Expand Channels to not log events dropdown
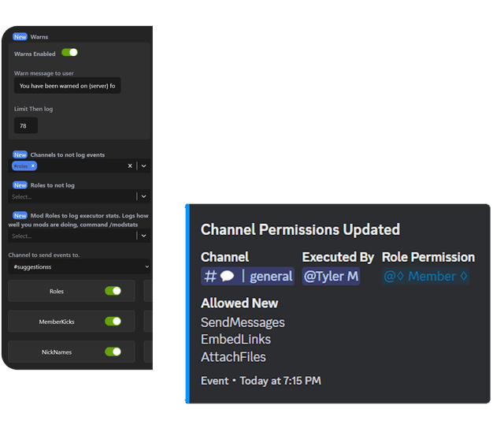This screenshot has height=428, width=504. [143, 166]
